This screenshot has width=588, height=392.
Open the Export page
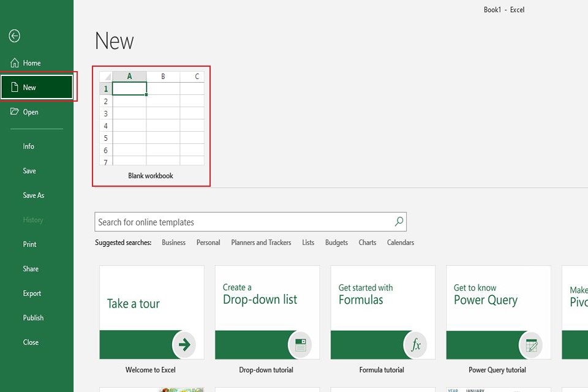coord(37,293)
